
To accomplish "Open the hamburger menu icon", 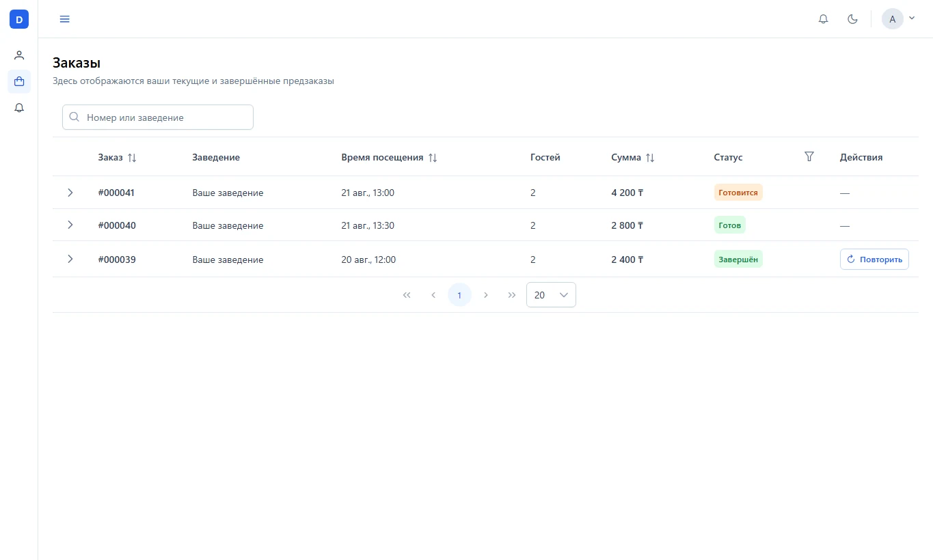I will [65, 19].
